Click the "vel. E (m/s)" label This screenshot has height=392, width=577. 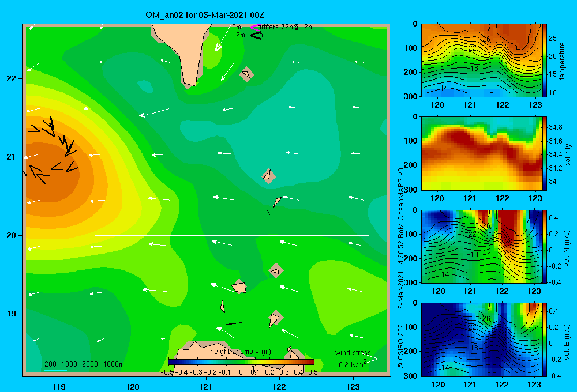click(567, 342)
